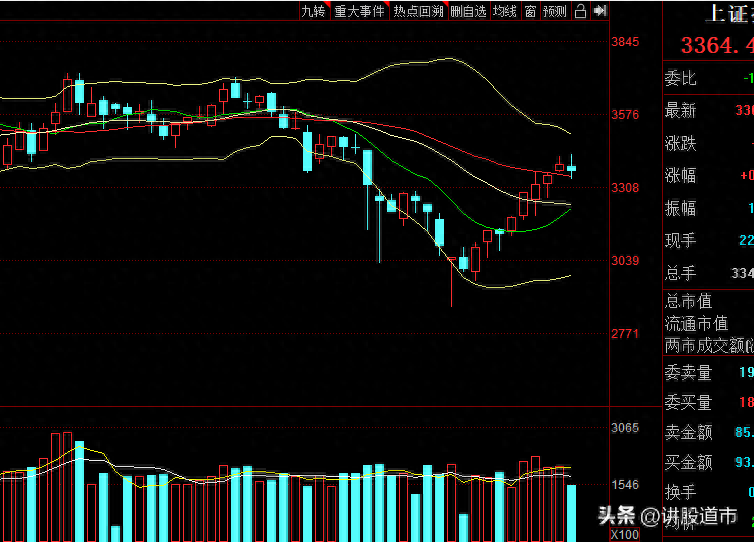This screenshot has height=542, width=754.
Task: Click the 最新 latest price label
Action: pos(680,110)
